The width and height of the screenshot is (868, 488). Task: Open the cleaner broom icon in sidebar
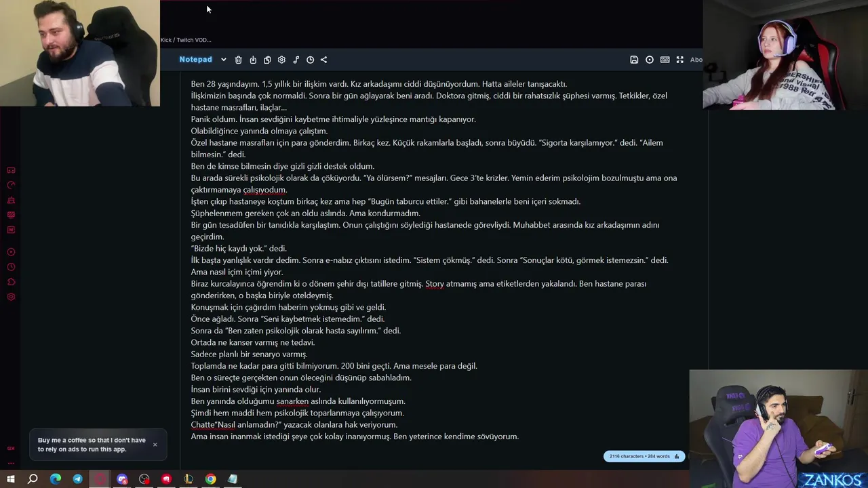click(x=11, y=200)
